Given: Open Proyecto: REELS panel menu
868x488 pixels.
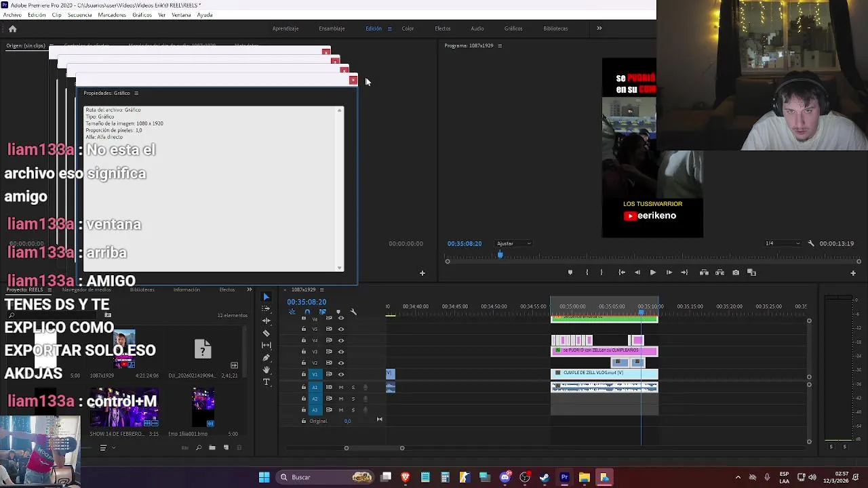Looking at the screenshot, I should pyautogui.click(x=48, y=289).
